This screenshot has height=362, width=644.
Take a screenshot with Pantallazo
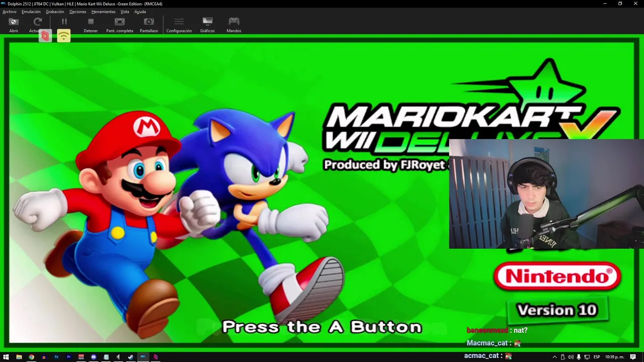click(x=149, y=25)
